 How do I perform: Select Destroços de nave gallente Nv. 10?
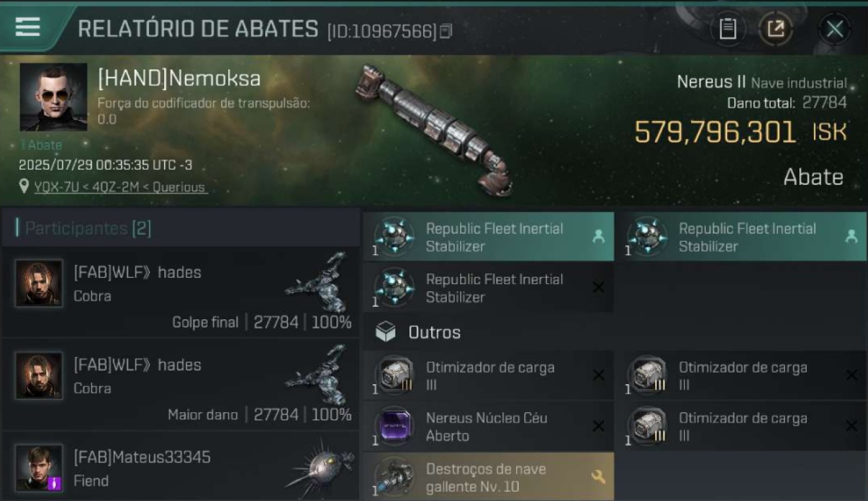(489, 477)
